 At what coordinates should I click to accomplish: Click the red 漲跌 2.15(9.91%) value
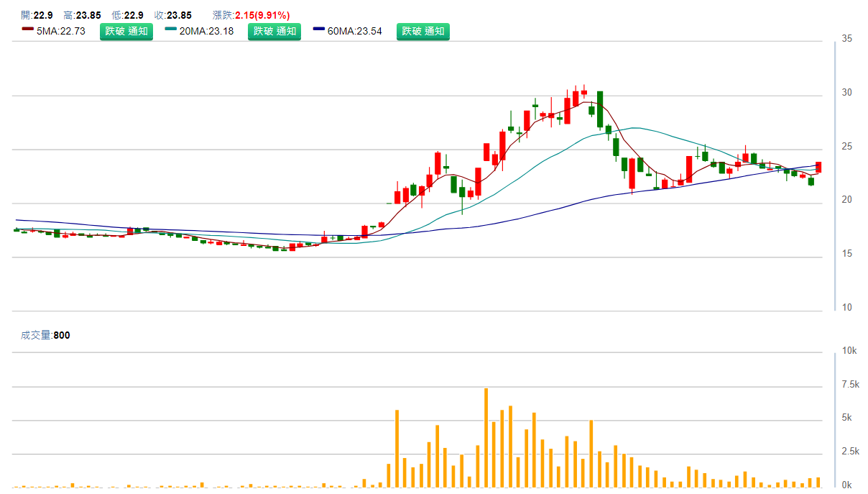[262, 15]
